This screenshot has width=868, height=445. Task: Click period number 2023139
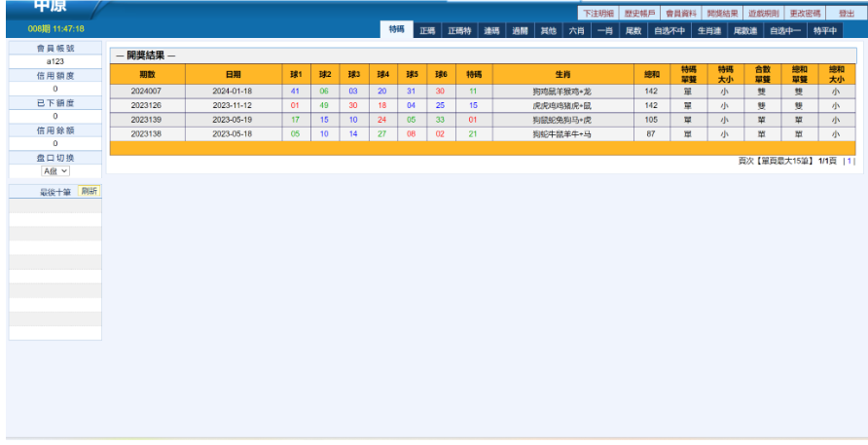click(x=146, y=120)
